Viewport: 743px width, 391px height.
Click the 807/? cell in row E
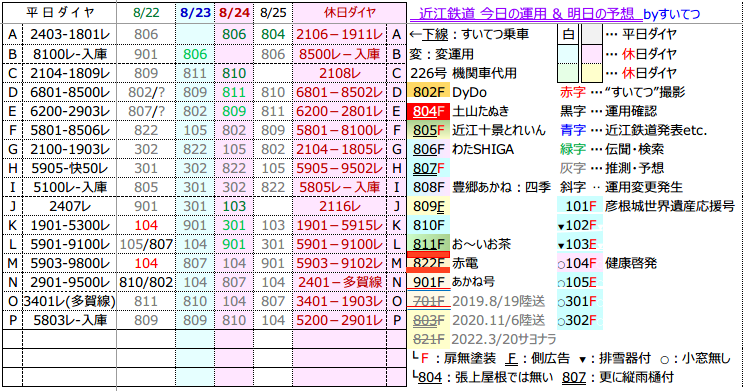click(x=146, y=111)
